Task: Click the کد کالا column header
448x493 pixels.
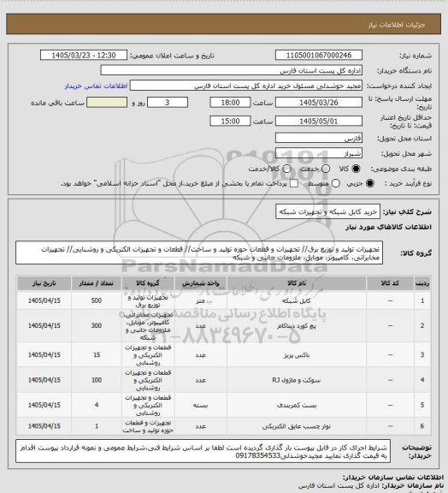Action: [x=390, y=283]
